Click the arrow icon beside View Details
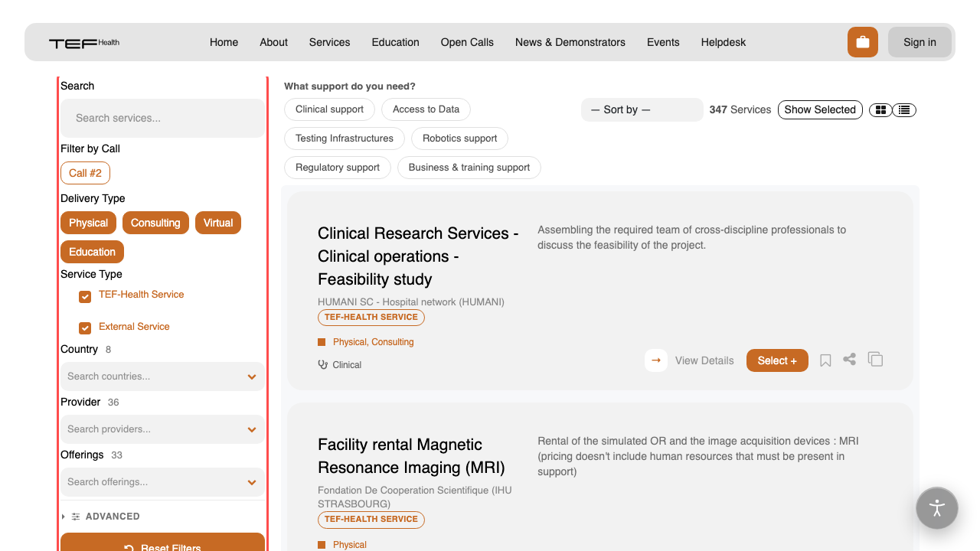This screenshot has width=980, height=551. 656,360
